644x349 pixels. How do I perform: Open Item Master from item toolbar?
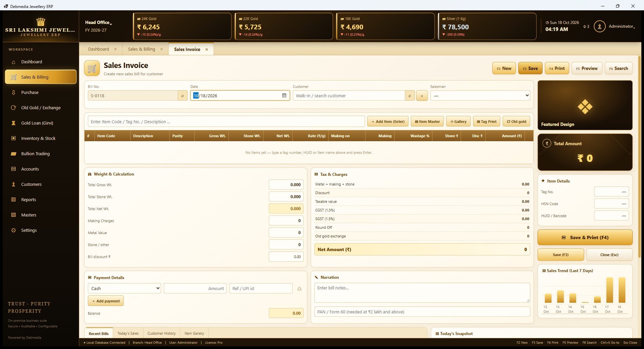tap(427, 122)
